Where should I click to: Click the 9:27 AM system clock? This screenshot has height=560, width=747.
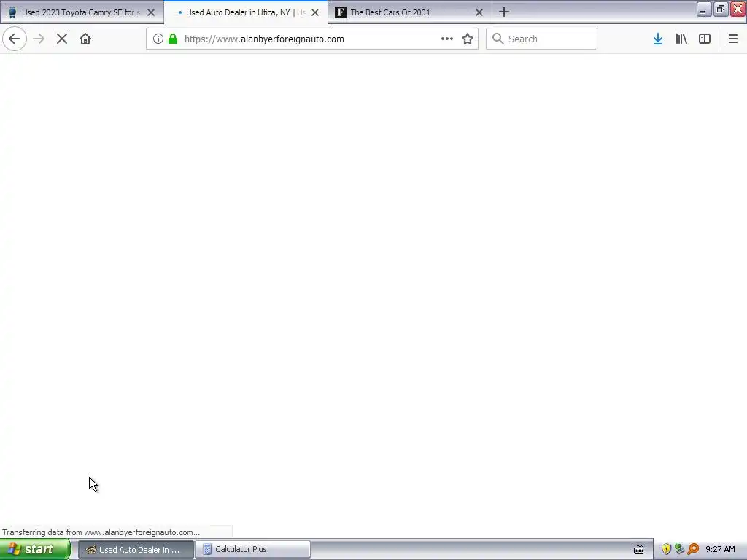click(720, 550)
